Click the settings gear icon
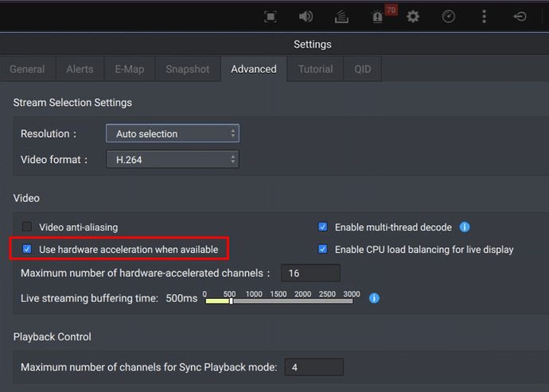 tap(413, 16)
